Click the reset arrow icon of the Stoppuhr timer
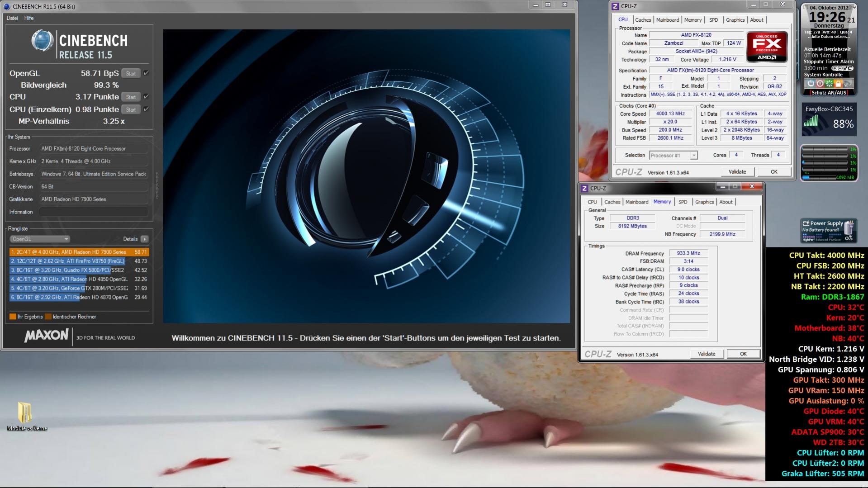Screen dimensions: 868x488 (849, 68)
